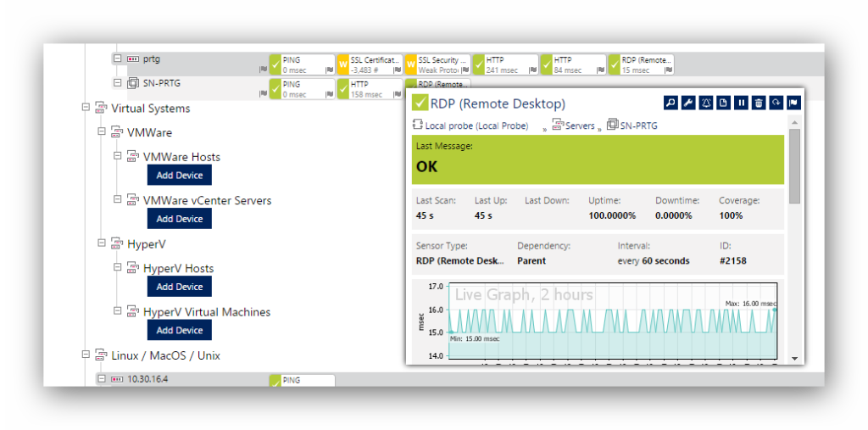Add Device under VMWare Hosts
Viewport: 868px width, 430px height.
pyautogui.click(x=179, y=175)
